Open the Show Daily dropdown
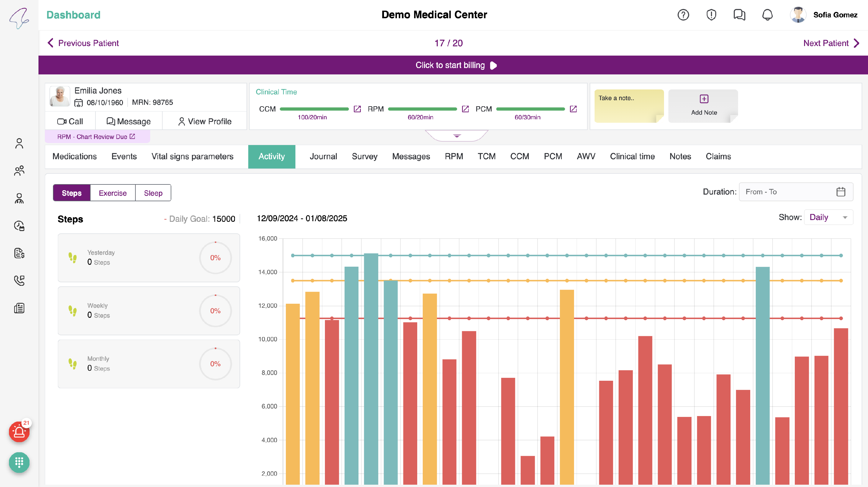This screenshot has width=868, height=487. click(x=828, y=217)
